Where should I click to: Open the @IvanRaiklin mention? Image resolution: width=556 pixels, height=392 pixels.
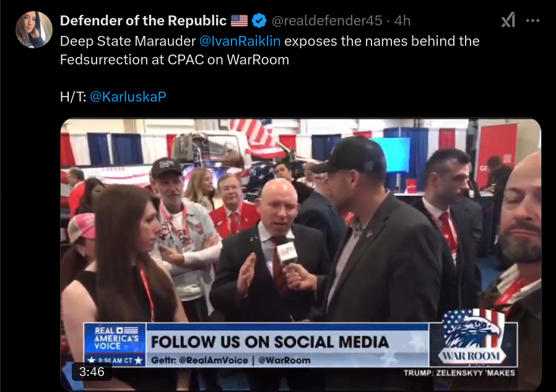point(240,41)
